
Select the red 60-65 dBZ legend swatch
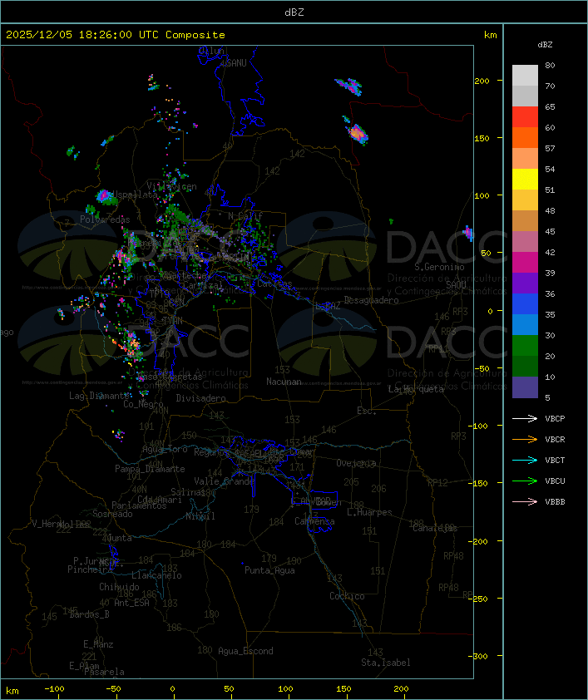click(525, 117)
